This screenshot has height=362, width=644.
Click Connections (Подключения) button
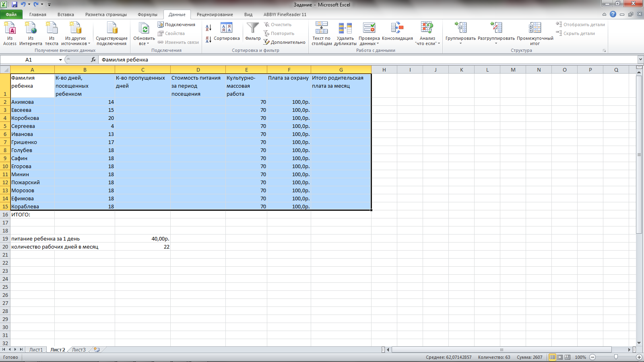[176, 25]
